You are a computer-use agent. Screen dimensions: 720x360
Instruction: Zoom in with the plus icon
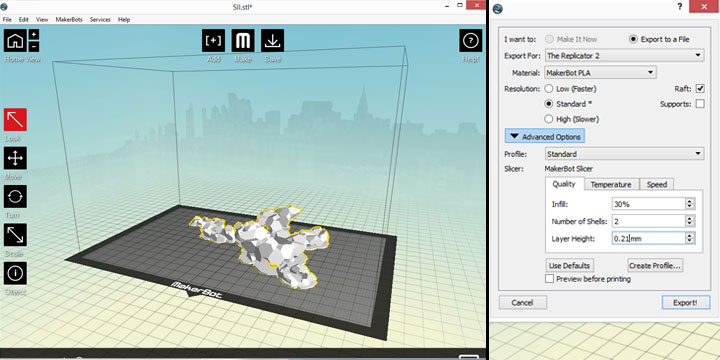tap(34, 35)
